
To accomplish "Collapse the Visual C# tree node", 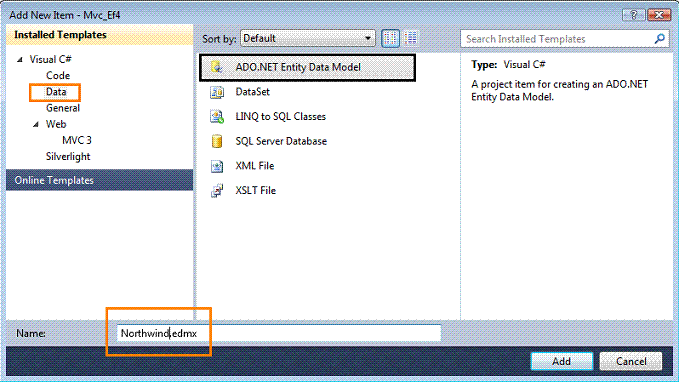I will coord(20,60).
